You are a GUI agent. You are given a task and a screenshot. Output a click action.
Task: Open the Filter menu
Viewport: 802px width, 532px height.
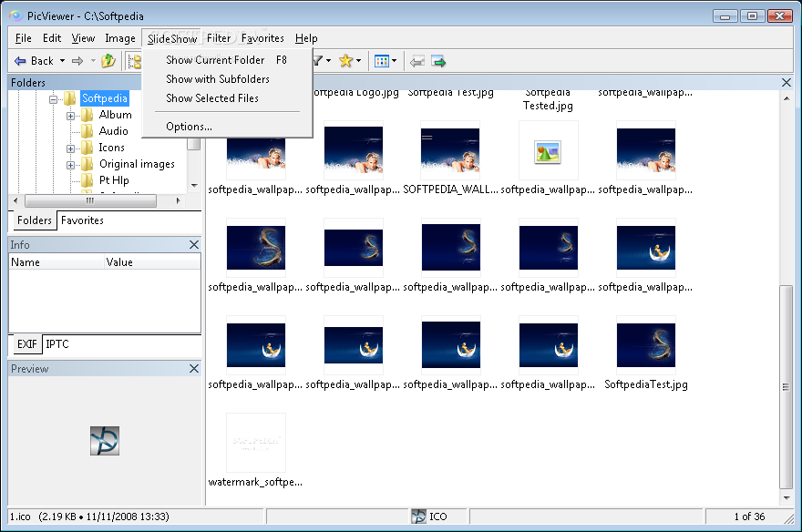[x=219, y=38]
